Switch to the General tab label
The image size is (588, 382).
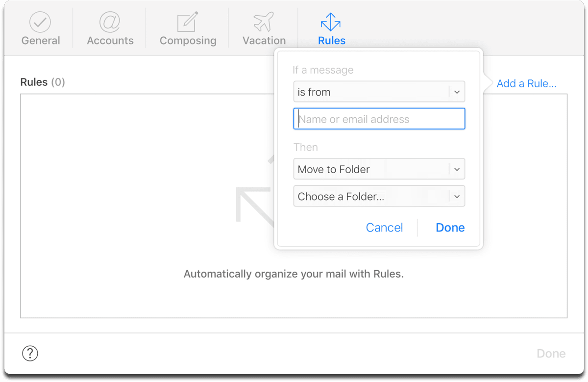[41, 41]
